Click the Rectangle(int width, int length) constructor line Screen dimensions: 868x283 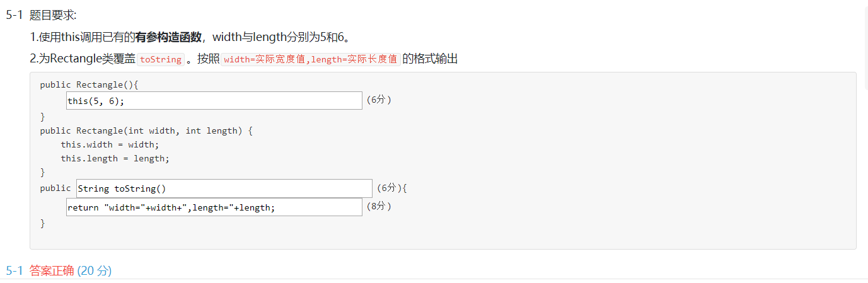coord(146,130)
